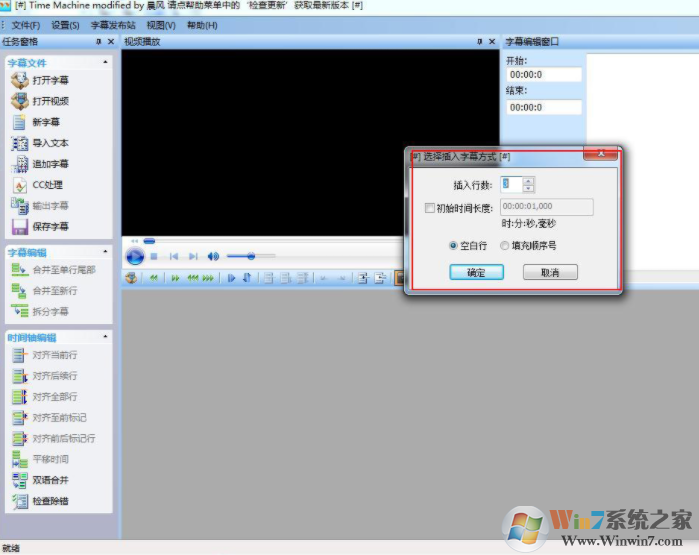Click the blue up-down swap toolbar icon
This screenshot has width=699, height=555.
[x=247, y=278]
